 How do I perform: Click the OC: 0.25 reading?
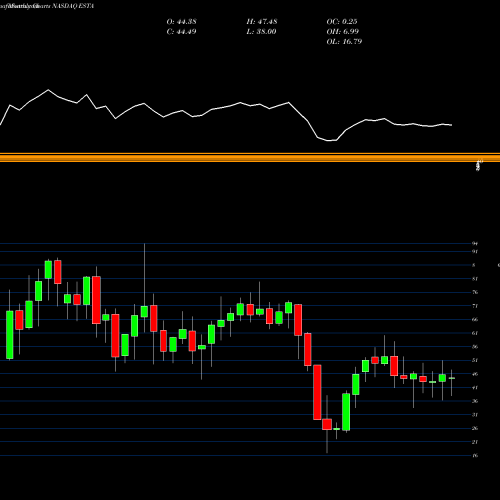pos(342,22)
